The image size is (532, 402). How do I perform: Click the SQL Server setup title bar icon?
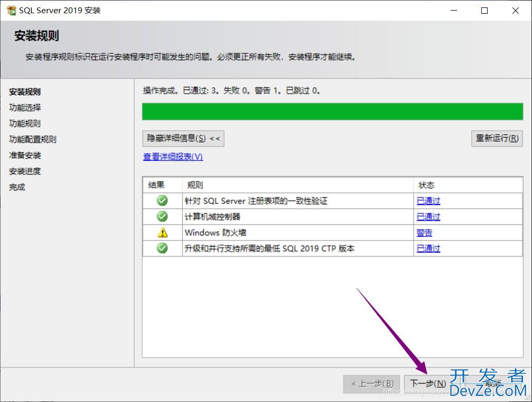point(11,10)
